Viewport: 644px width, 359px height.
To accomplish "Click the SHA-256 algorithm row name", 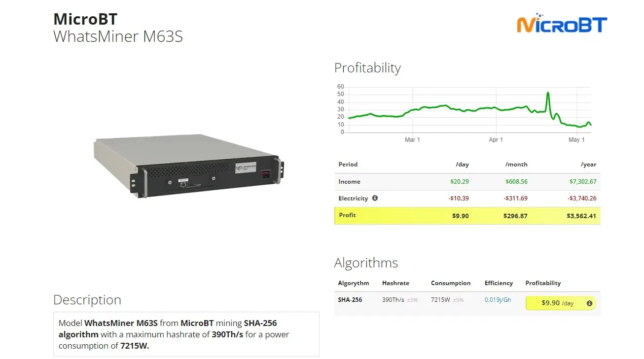I will coord(350,299).
